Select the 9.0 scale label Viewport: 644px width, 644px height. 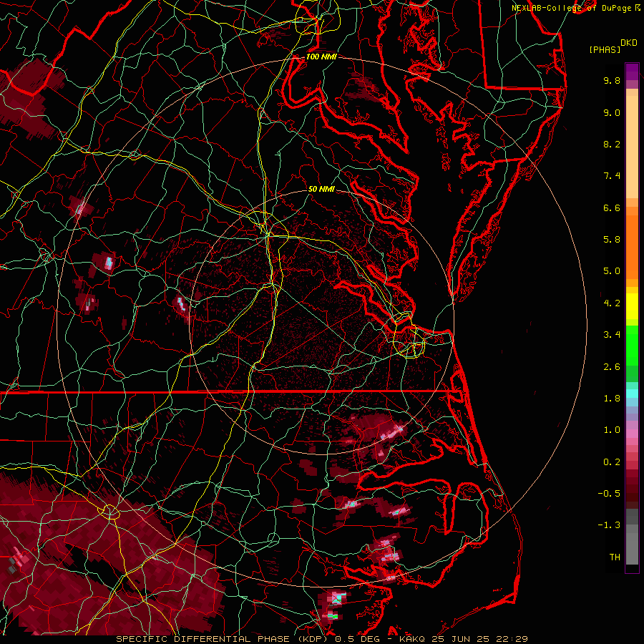click(x=612, y=112)
